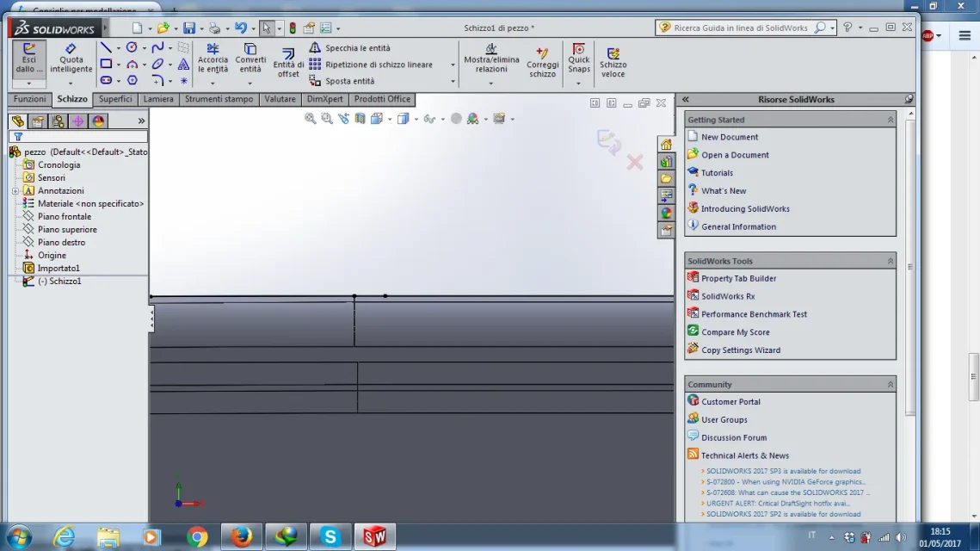Open the ConfigurationManager tab icon
980x551 pixels.
(58, 121)
